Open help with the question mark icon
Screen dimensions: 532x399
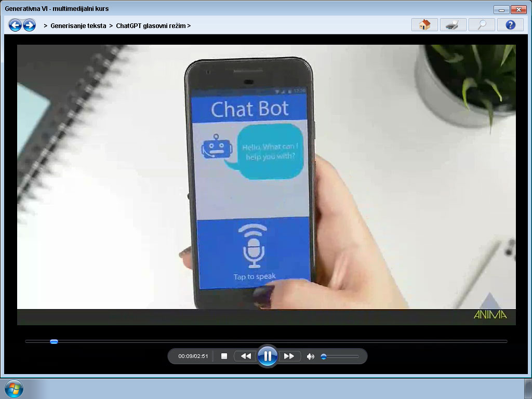[x=510, y=25]
